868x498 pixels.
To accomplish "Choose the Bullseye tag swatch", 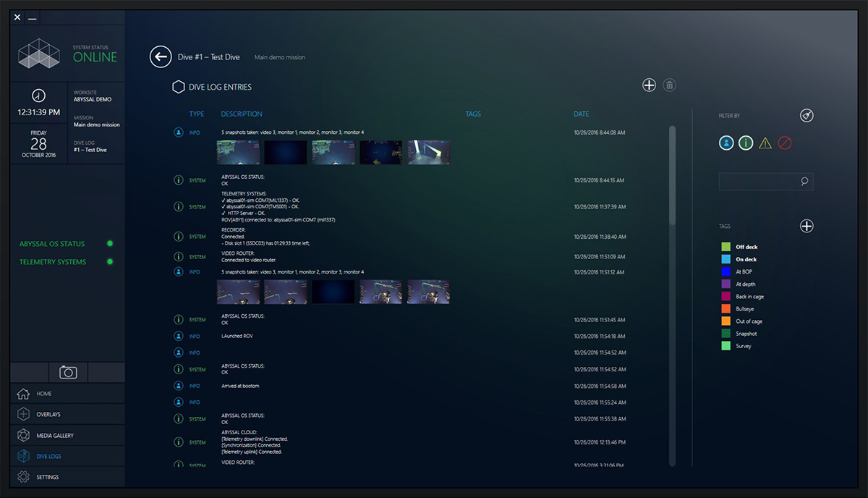I will [726, 309].
